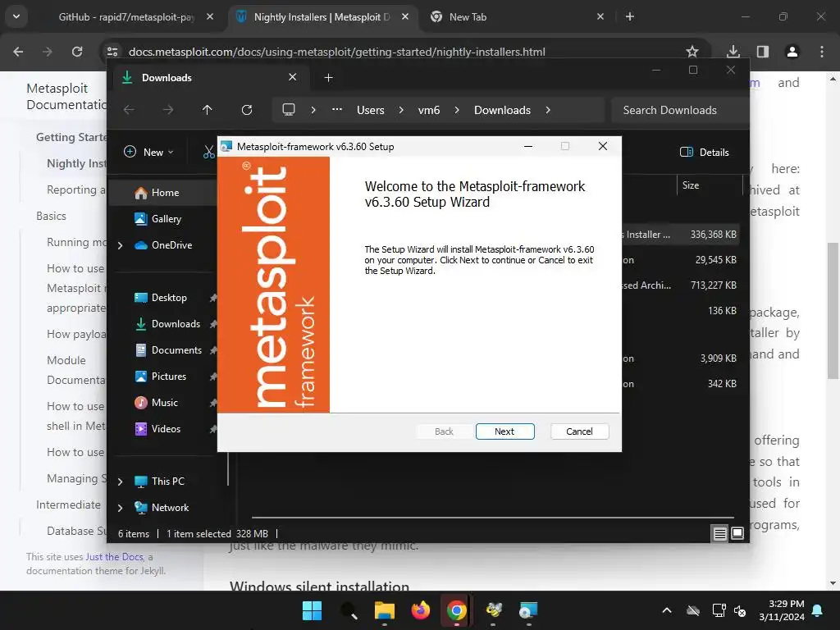Switch to the GitHub rapid7 browser tab
Viewport: 840px width, 630px height.
coord(126,17)
